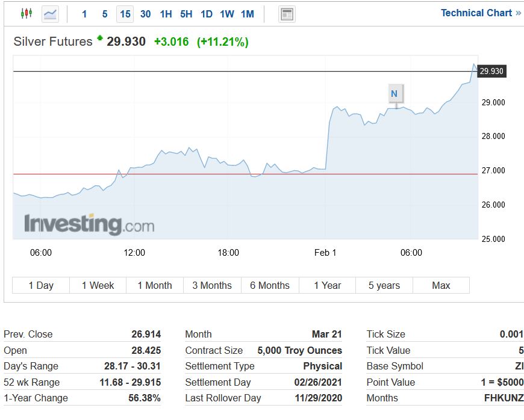Screen dimensions: 524x420
Task: Click the 29.930 current price label
Action: [491, 72]
